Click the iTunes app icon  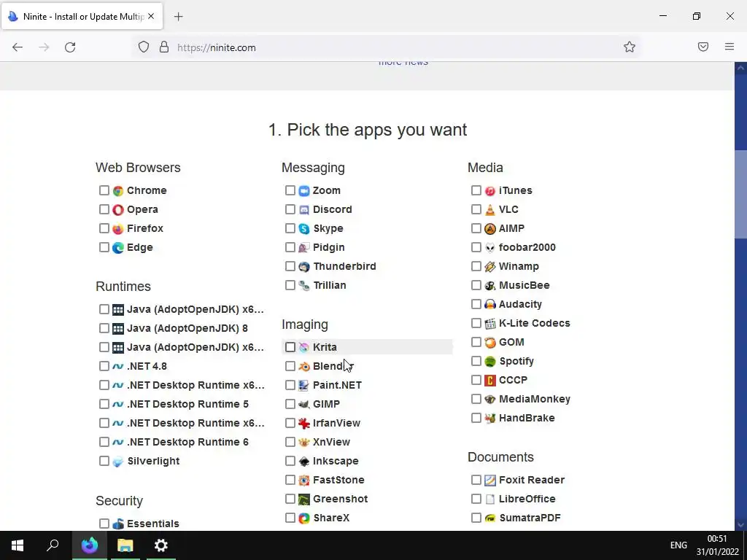point(489,191)
